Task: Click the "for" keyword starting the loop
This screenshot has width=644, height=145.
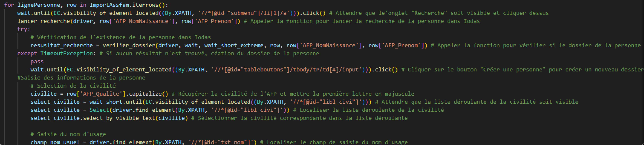Action: [9, 5]
